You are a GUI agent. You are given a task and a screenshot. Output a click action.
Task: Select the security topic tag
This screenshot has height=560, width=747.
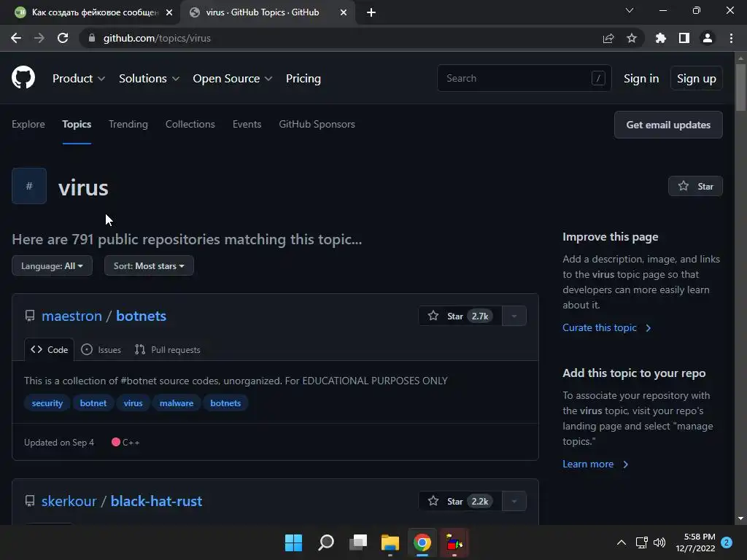click(x=47, y=402)
